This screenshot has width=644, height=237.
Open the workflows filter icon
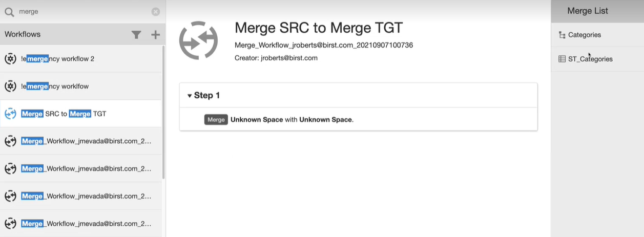[x=136, y=35]
